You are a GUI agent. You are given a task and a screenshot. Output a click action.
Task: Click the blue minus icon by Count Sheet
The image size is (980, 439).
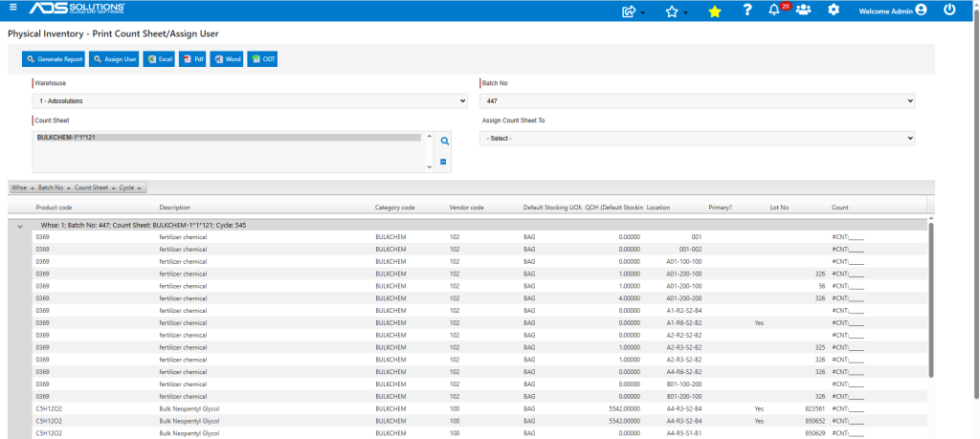click(443, 162)
